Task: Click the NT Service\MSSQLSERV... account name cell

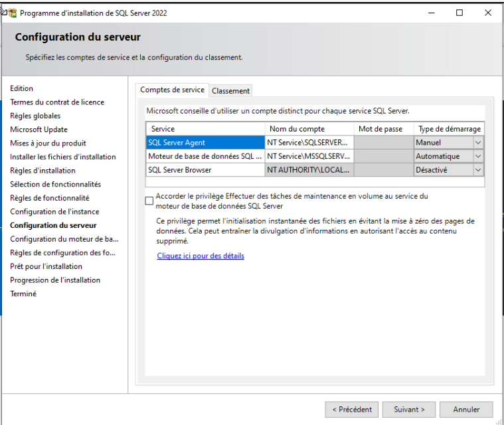Action: coord(309,156)
